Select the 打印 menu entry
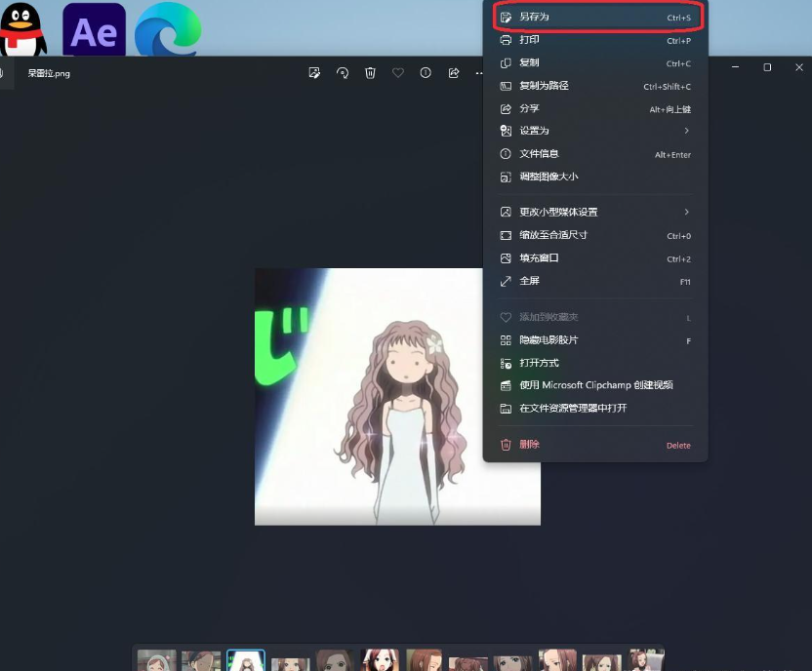812x671 pixels. point(595,40)
